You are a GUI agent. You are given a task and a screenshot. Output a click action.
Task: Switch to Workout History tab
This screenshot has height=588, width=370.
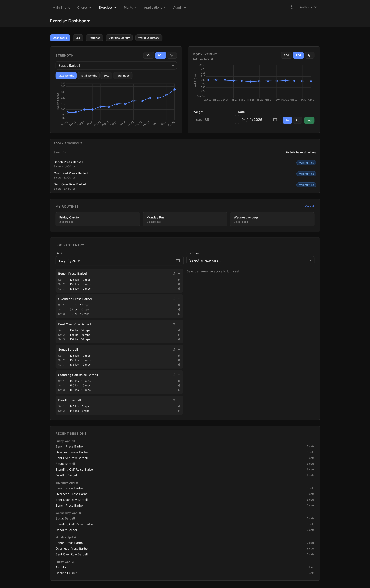(149, 38)
